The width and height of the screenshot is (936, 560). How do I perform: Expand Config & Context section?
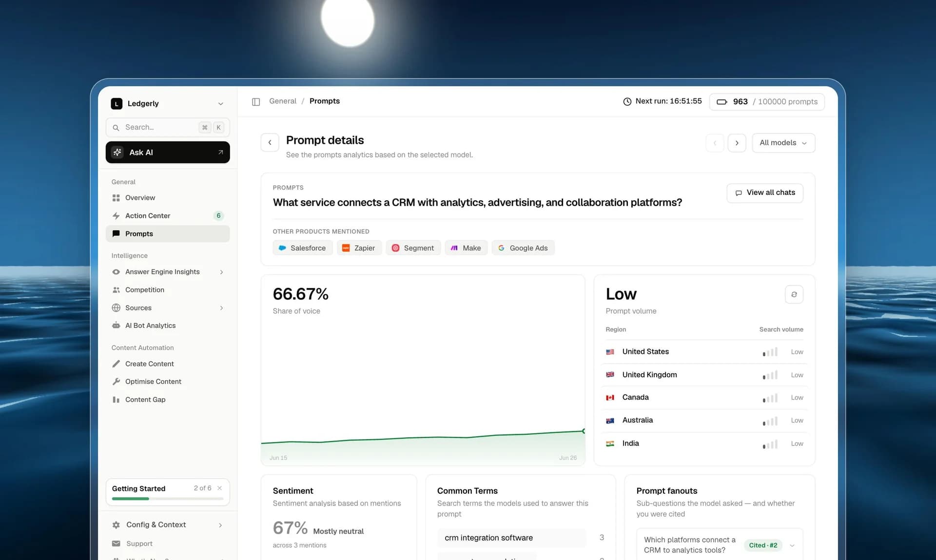click(x=220, y=525)
